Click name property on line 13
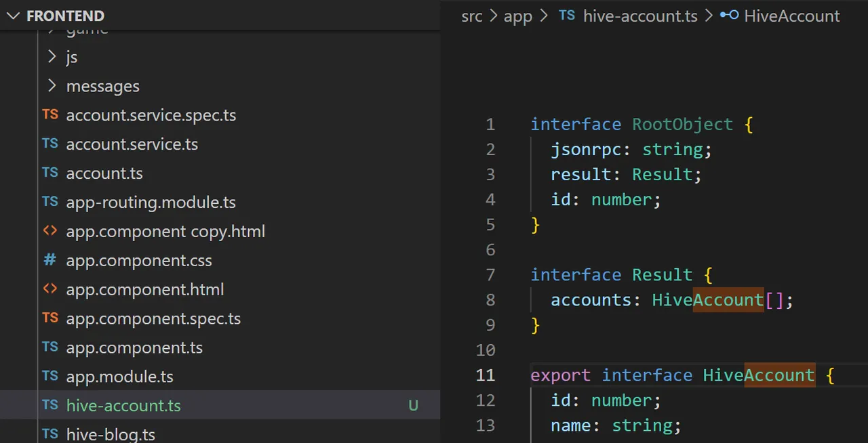This screenshot has width=868, height=443. (571, 425)
